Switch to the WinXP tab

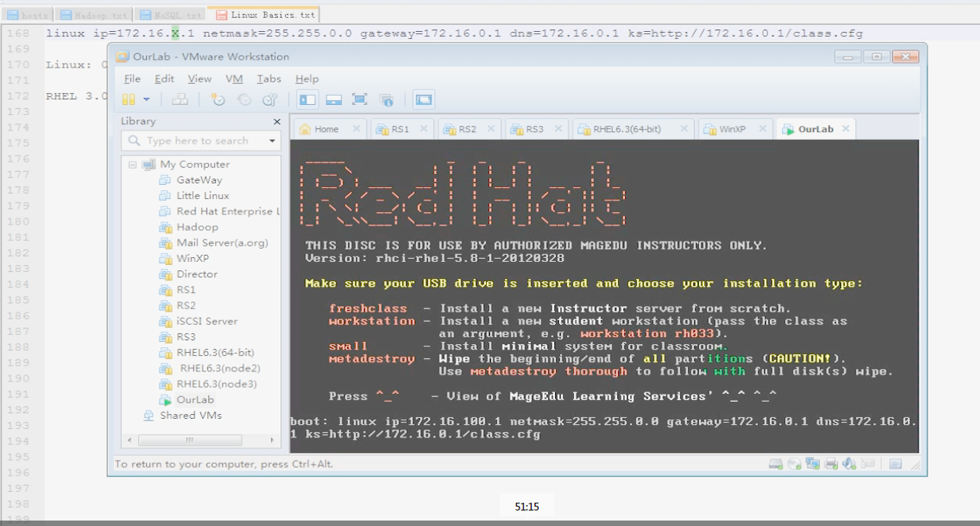point(732,129)
